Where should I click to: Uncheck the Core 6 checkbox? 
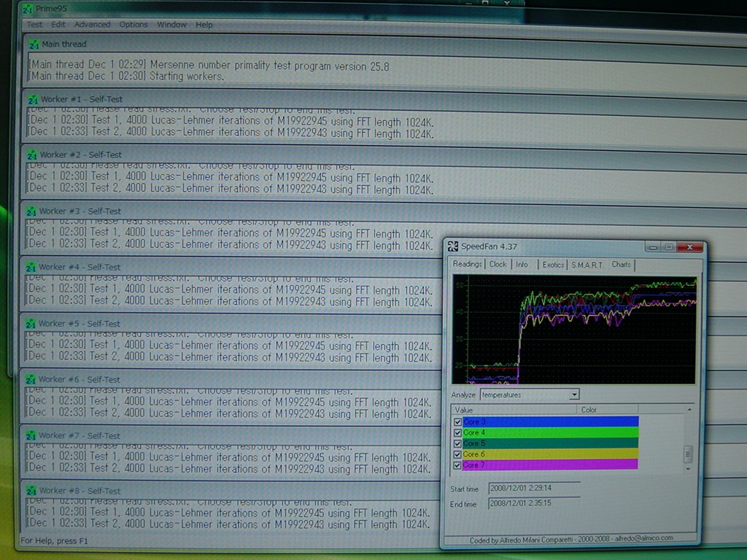(x=458, y=455)
